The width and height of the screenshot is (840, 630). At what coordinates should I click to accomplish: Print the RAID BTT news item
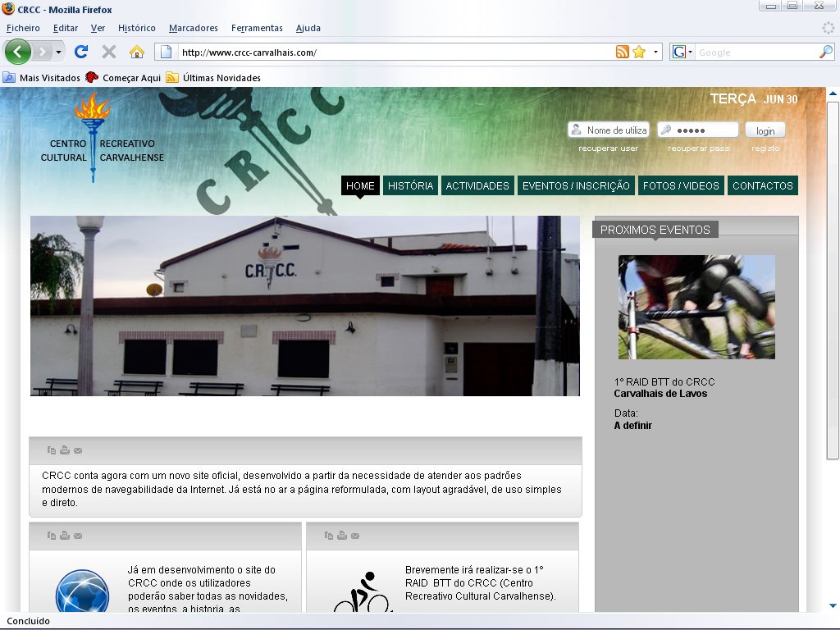point(341,536)
